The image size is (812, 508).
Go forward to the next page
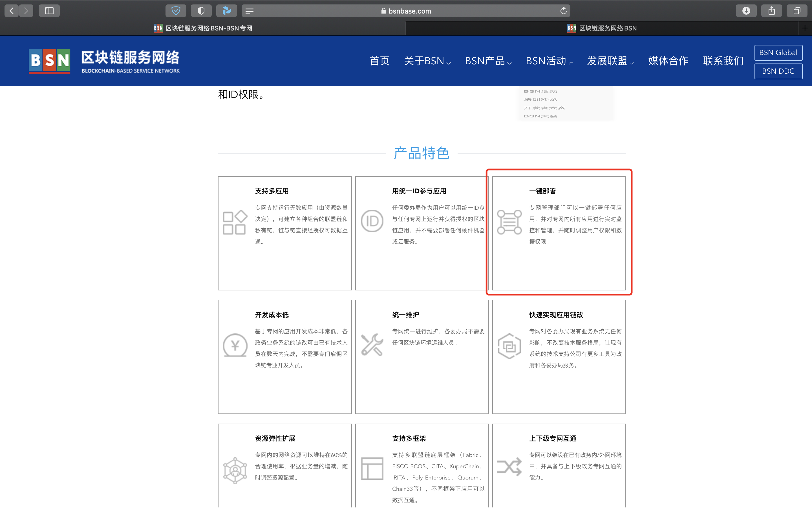(x=26, y=11)
